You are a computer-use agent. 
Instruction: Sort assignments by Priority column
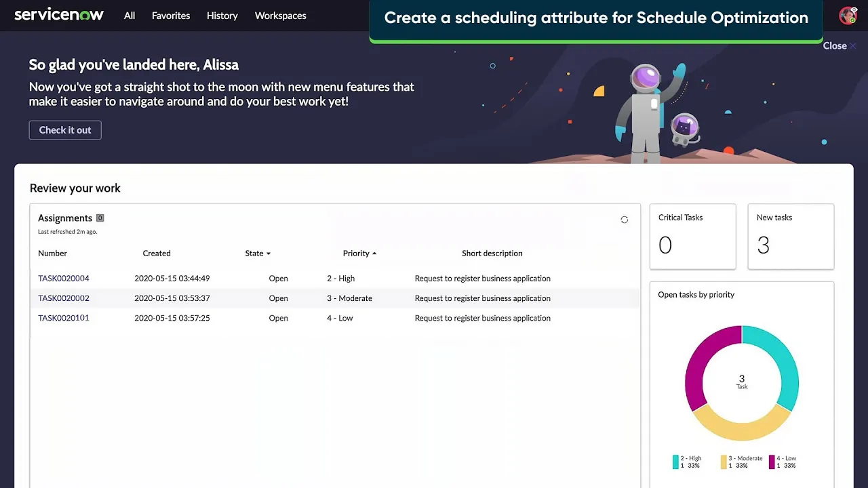(359, 253)
